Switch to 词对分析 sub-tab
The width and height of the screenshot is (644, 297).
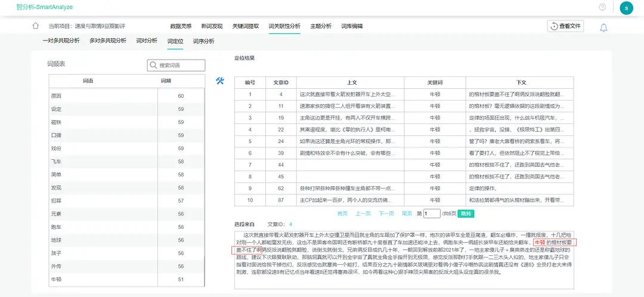point(147,41)
